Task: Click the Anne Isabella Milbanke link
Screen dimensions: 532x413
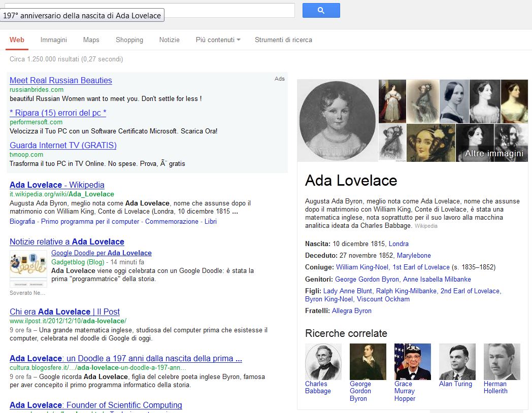Action: click(x=437, y=280)
